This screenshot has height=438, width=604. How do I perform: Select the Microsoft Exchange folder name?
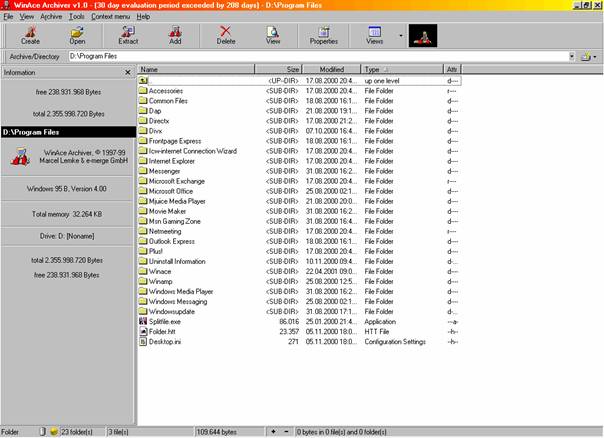point(177,181)
